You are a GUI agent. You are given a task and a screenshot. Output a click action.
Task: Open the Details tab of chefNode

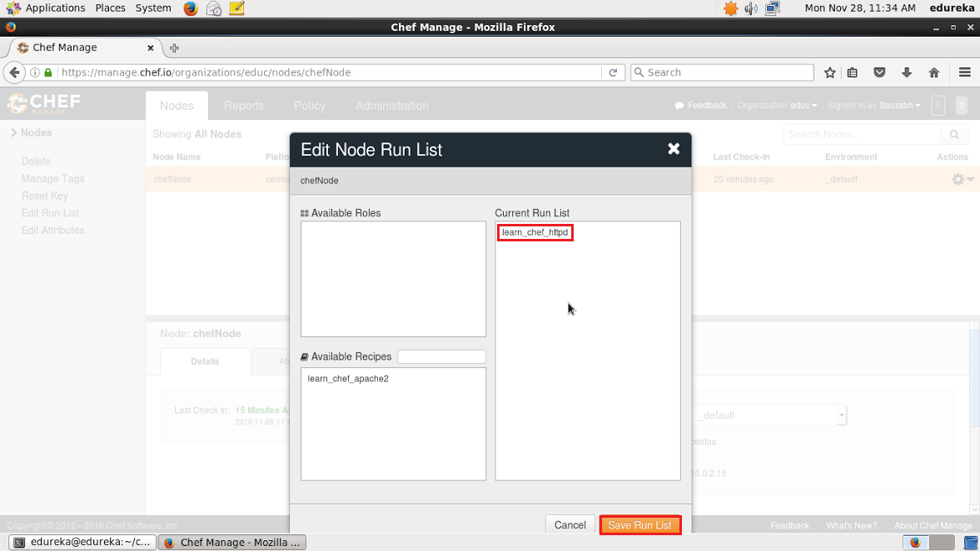click(x=205, y=362)
